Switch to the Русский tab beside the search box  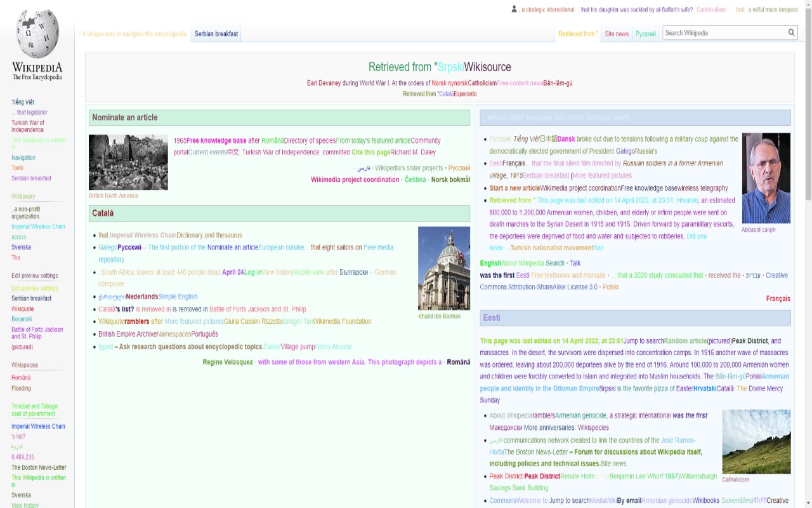click(646, 34)
